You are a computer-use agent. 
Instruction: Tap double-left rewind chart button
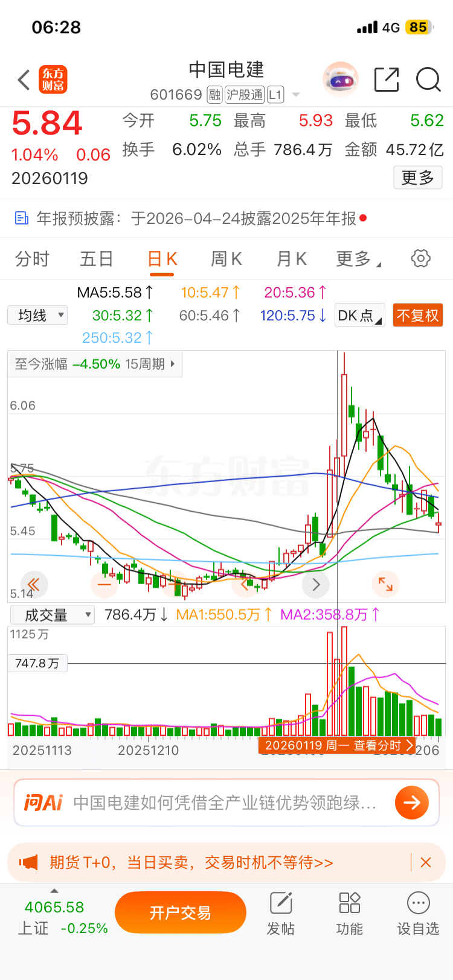pos(34,584)
